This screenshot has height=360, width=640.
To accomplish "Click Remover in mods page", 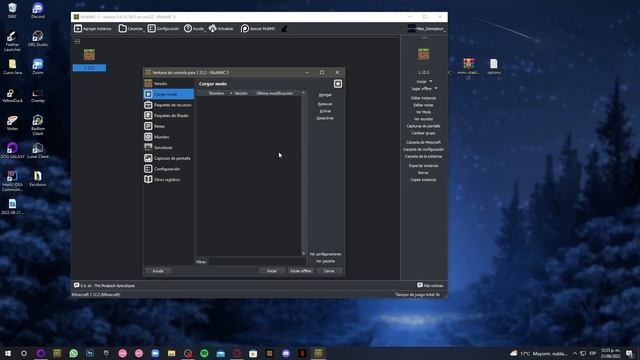I will [325, 104].
